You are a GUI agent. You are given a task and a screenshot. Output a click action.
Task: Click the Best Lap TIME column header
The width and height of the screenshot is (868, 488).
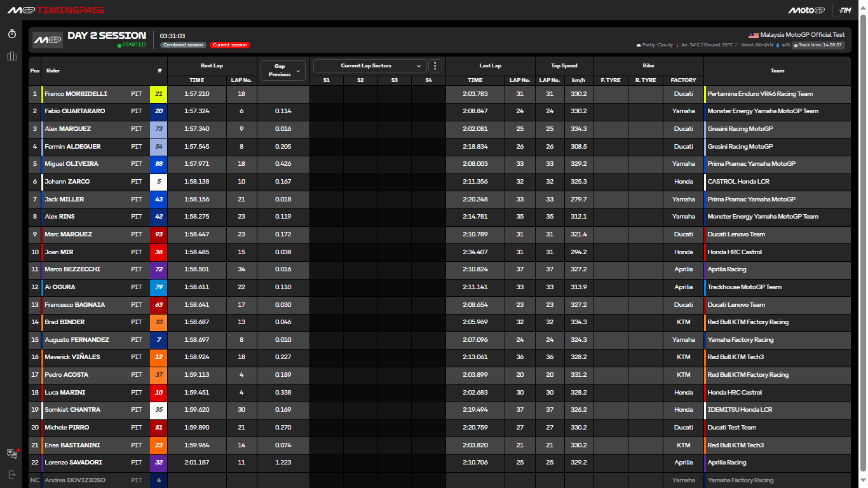(197, 80)
